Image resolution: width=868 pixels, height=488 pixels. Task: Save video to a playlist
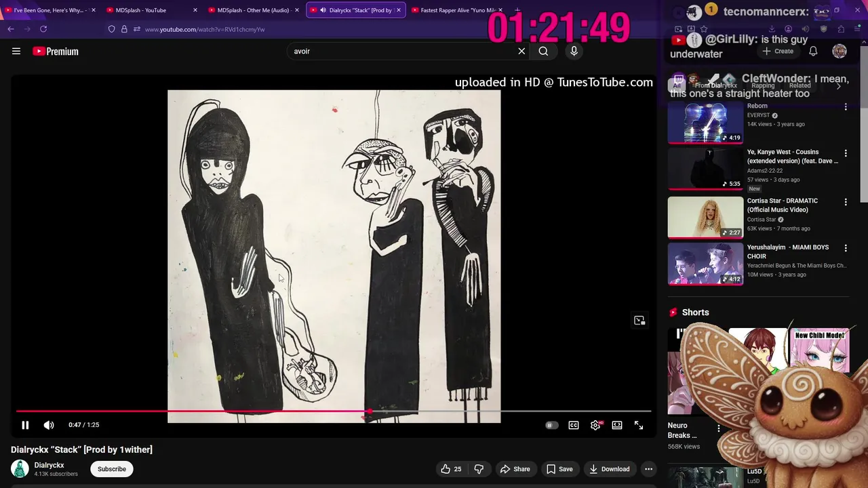pos(559,469)
